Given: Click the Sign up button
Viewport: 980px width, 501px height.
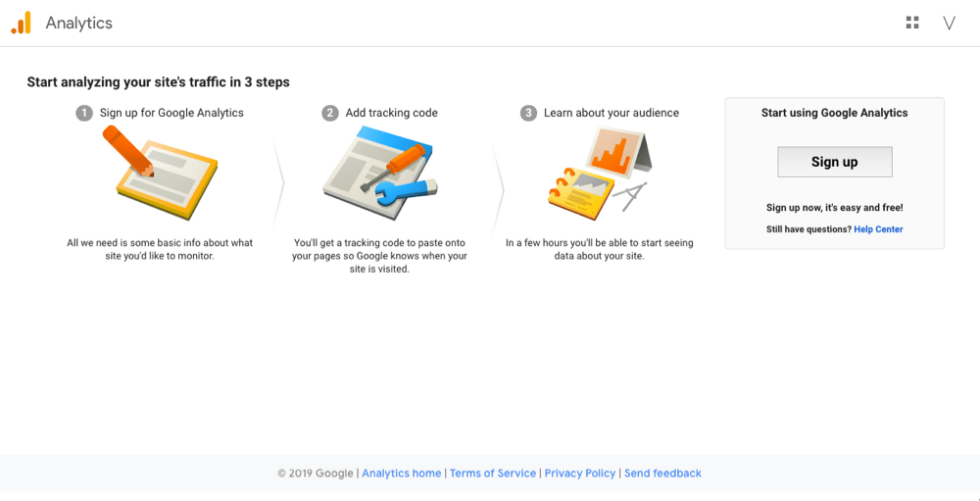Looking at the screenshot, I should (834, 162).
